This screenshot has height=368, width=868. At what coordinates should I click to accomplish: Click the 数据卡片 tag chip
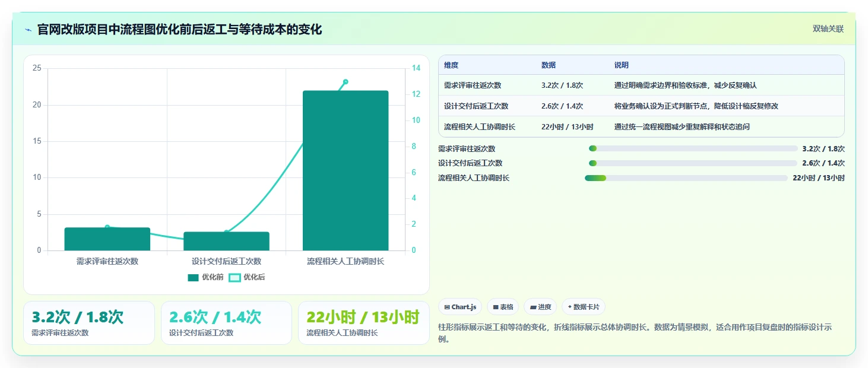click(584, 307)
